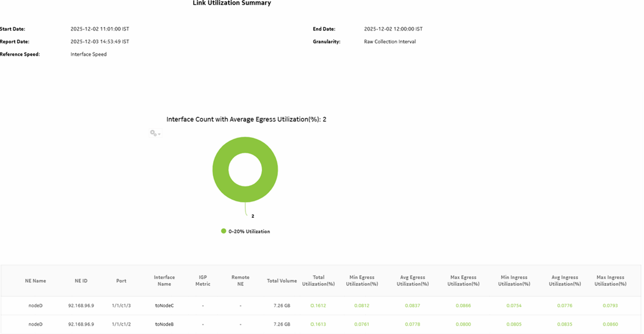Select the nodeD row for port 1/1/c1/3

pos(35,305)
